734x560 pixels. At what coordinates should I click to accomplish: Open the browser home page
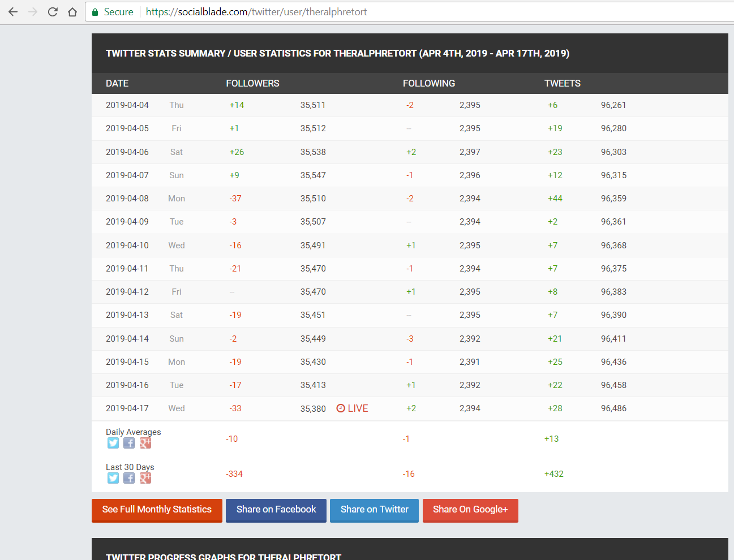[x=72, y=12]
